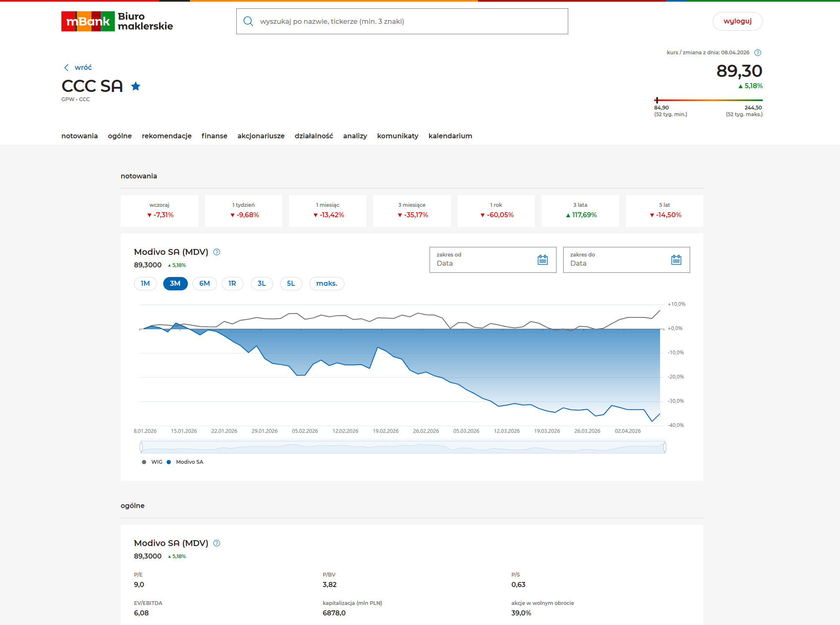Open the ogólne tab
Image resolution: width=840 pixels, height=625 pixels.
pos(120,136)
